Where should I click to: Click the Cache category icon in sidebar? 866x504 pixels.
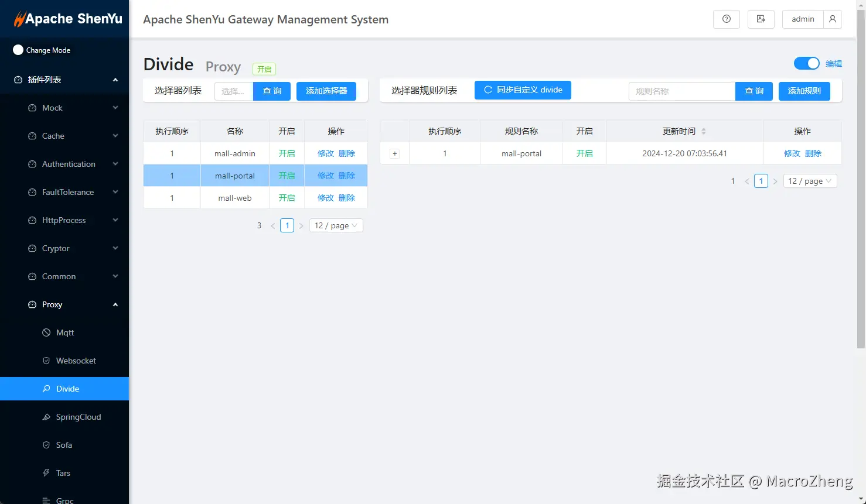click(32, 136)
